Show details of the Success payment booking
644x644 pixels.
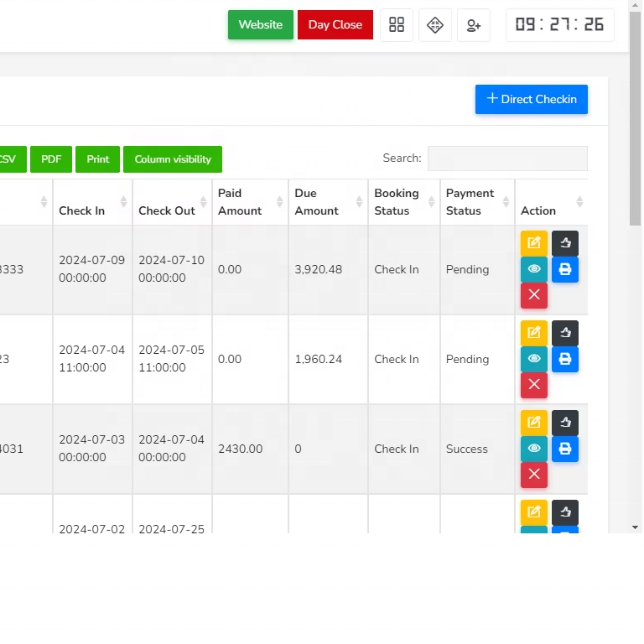[534, 449]
